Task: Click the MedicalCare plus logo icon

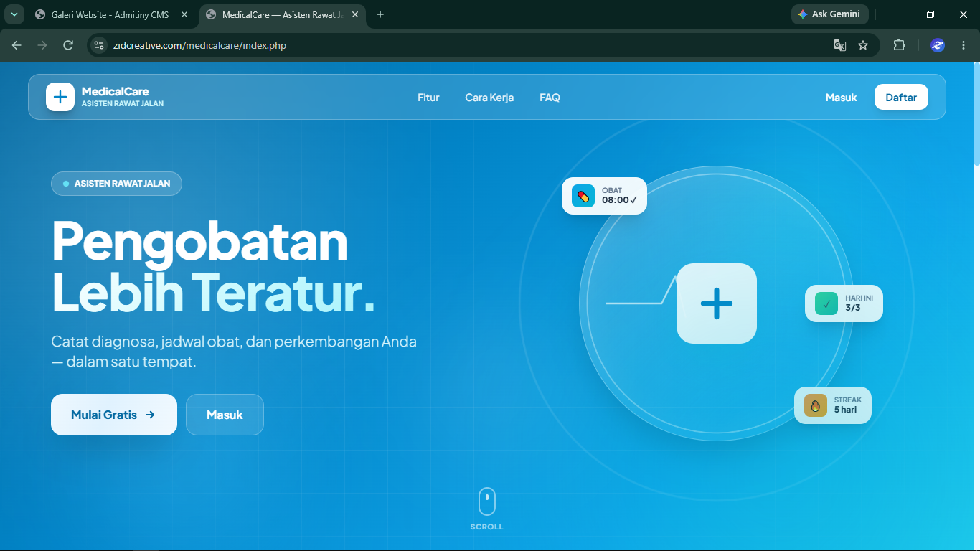Action: [60, 97]
